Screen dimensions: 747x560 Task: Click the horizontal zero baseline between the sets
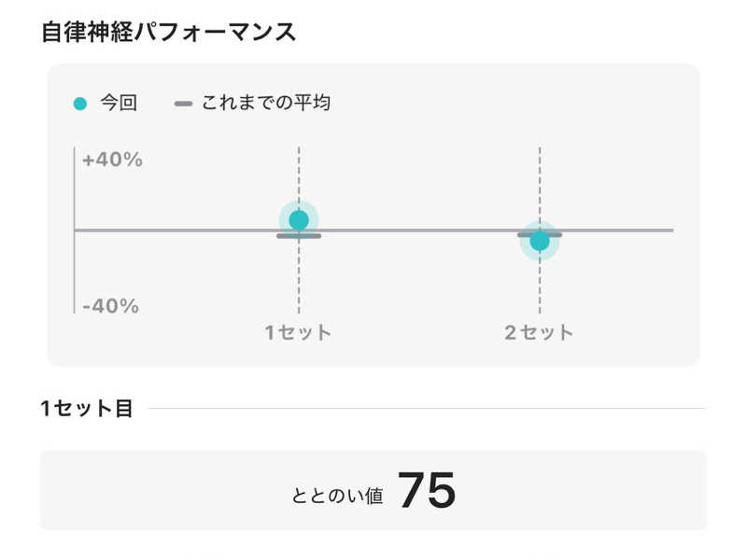coord(420,230)
